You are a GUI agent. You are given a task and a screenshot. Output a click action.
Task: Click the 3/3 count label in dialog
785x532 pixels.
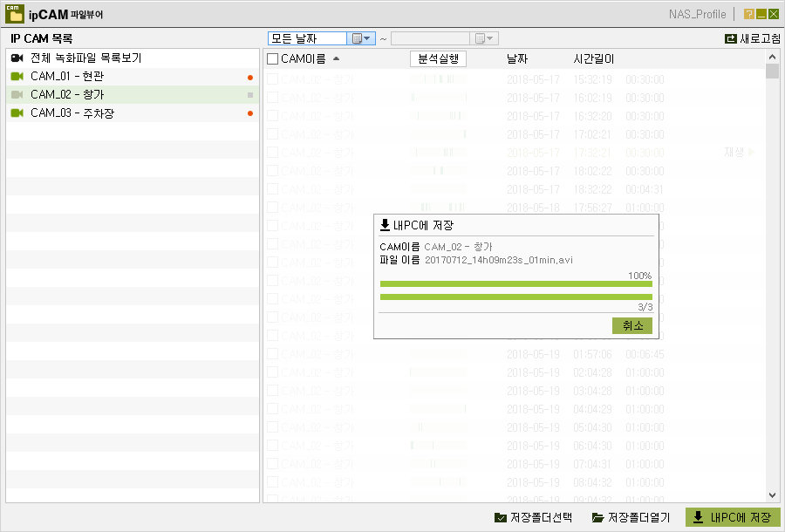coord(645,307)
